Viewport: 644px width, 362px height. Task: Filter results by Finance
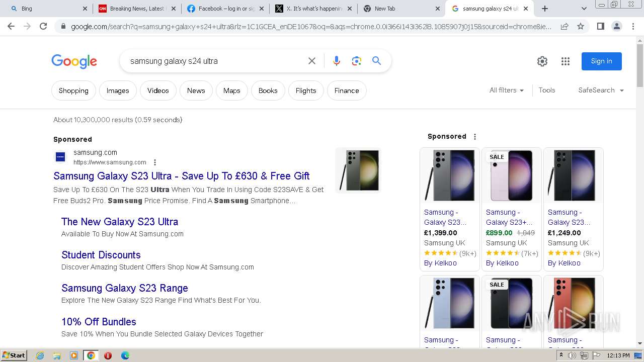(x=347, y=90)
